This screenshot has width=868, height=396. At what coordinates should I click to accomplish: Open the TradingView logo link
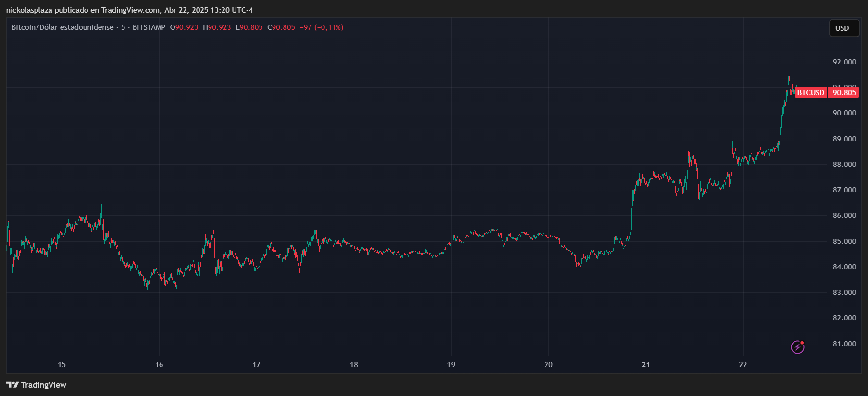coord(37,385)
